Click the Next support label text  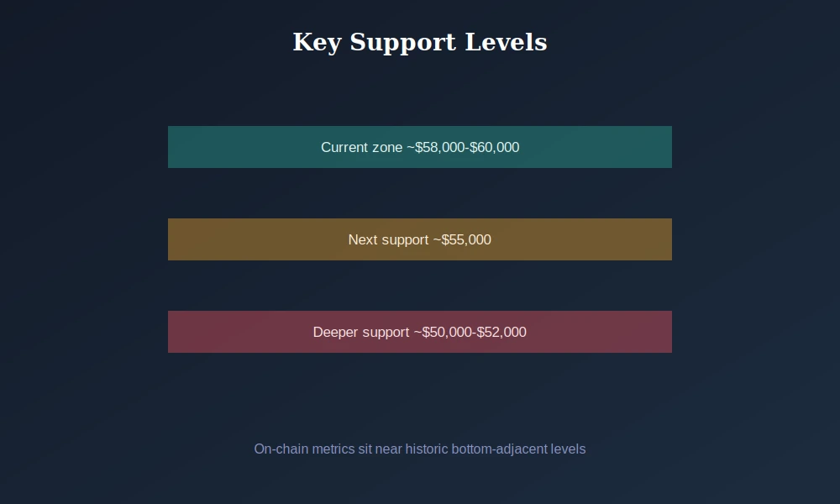pos(388,240)
